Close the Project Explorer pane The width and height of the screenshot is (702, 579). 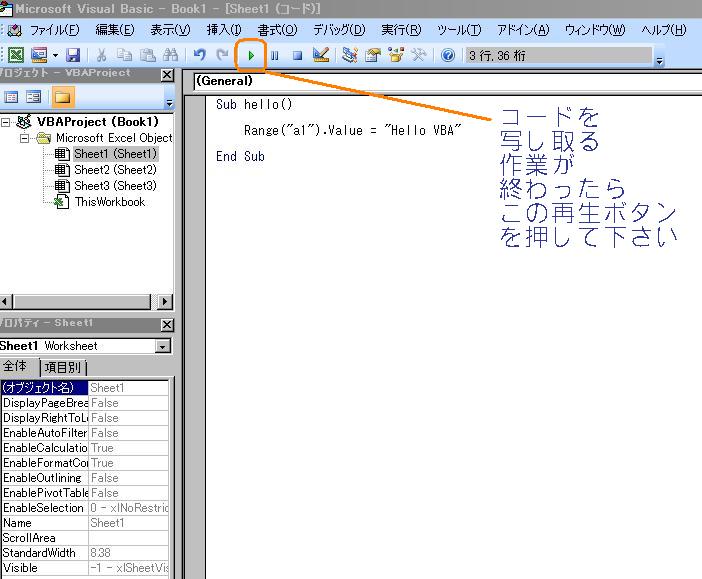[x=167, y=75]
